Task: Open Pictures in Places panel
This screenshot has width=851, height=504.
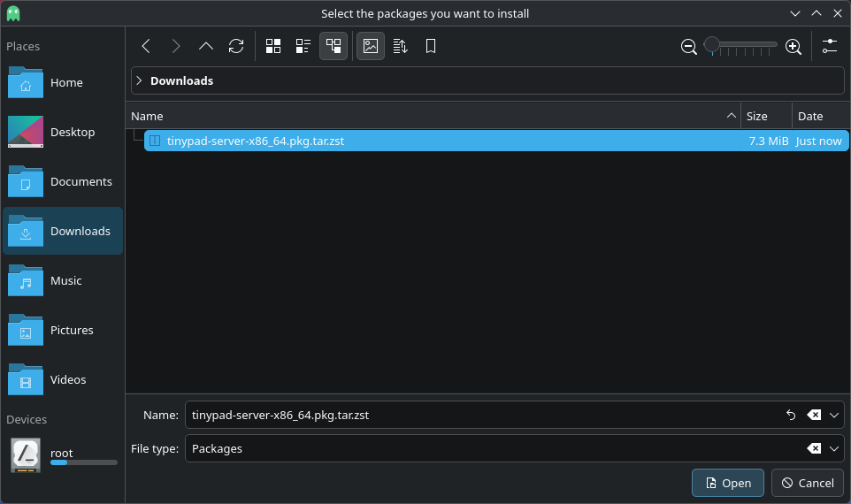Action: (x=63, y=330)
